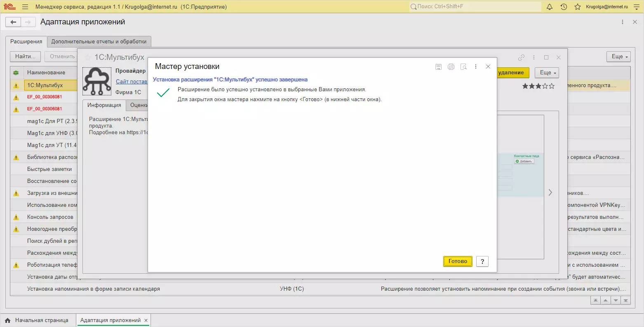The width and height of the screenshot is (644, 327).
Task: Click the extension screenshot preview image
Action: click(521, 187)
